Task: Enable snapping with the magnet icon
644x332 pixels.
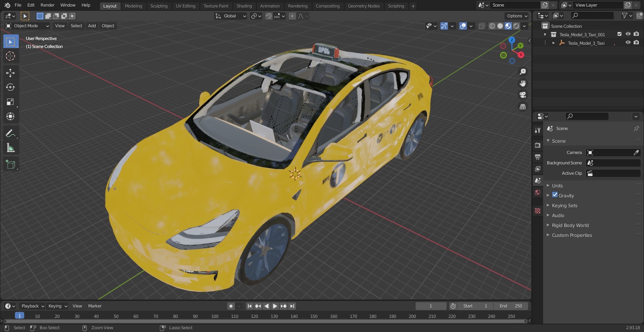Action: click(x=269, y=16)
